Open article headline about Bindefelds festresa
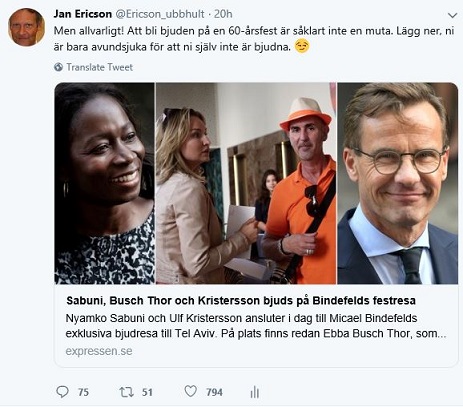 coord(241,301)
